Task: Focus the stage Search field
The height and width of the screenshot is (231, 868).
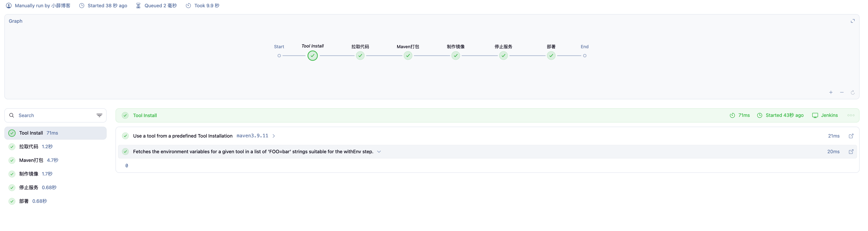Action: (x=55, y=115)
